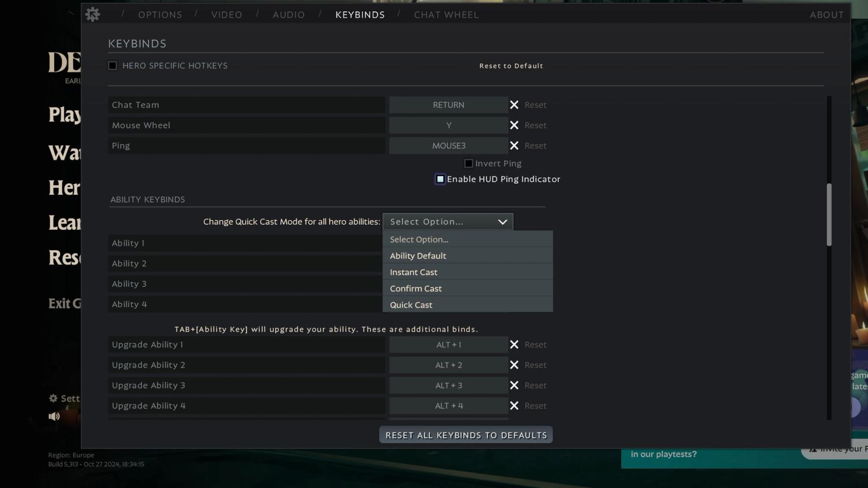This screenshot has width=868, height=488.
Task: Open Settings via the bottom-left gear icon
Action: click(x=53, y=398)
